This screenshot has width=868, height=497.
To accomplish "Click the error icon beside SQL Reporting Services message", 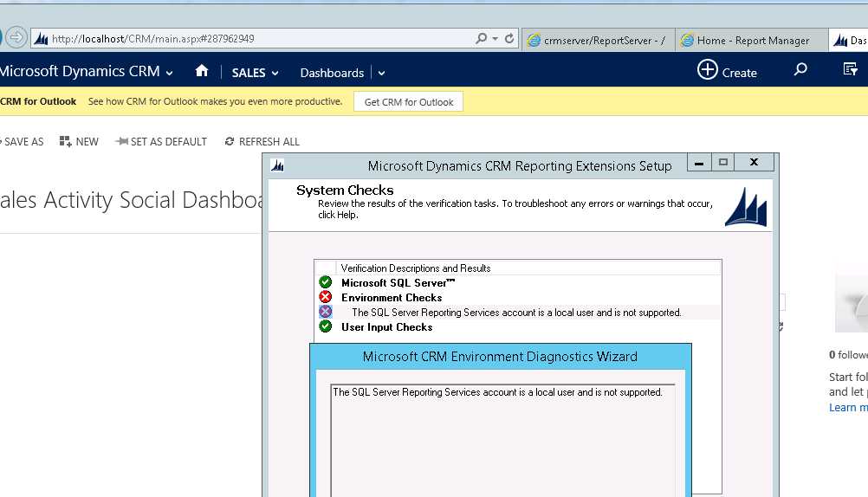I will pyautogui.click(x=326, y=312).
